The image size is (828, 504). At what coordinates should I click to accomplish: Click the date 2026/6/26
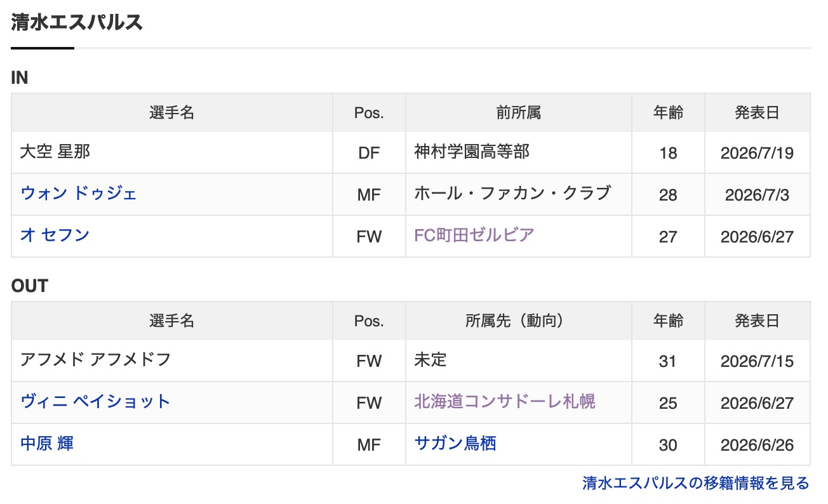[x=757, y=445]
